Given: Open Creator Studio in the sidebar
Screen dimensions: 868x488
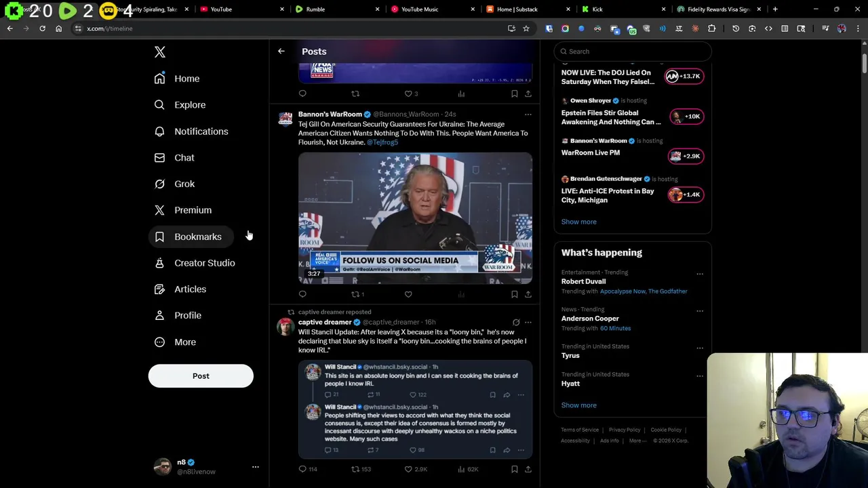Looking at the screenshot, I should coord(195,263).
